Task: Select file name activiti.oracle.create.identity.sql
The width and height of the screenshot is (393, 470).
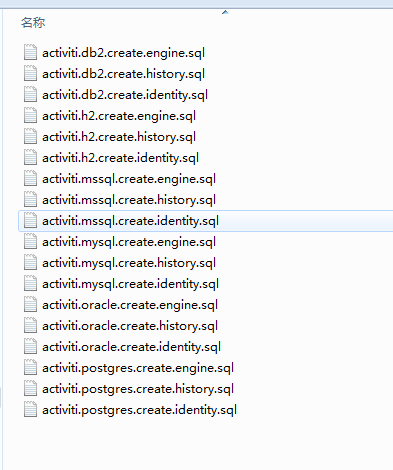Action: (132, 347)
